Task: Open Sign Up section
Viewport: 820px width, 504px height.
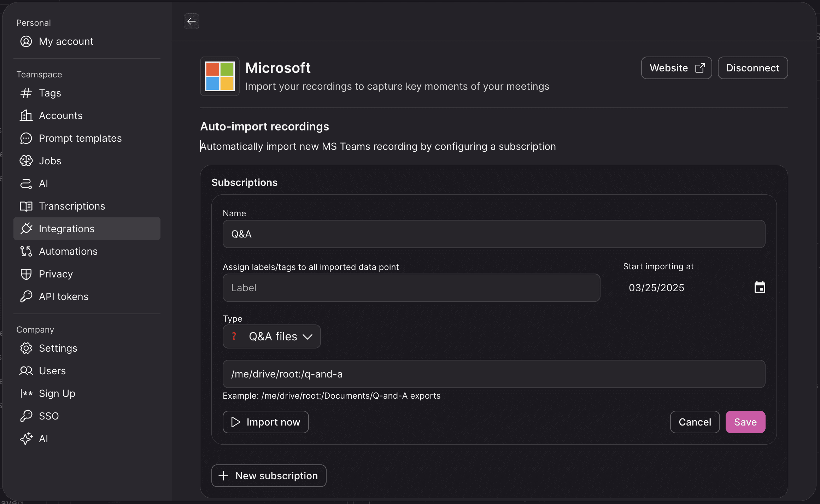Action: (87, 393)
